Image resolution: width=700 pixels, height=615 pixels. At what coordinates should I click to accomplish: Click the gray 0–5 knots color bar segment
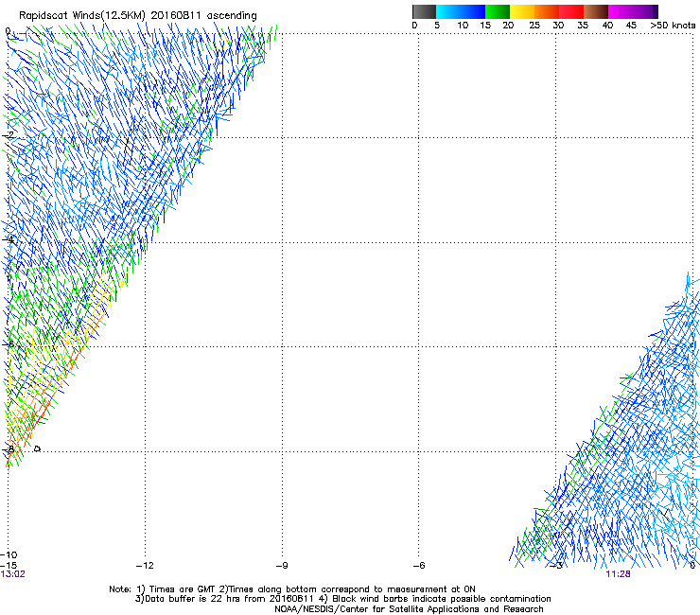424,11
